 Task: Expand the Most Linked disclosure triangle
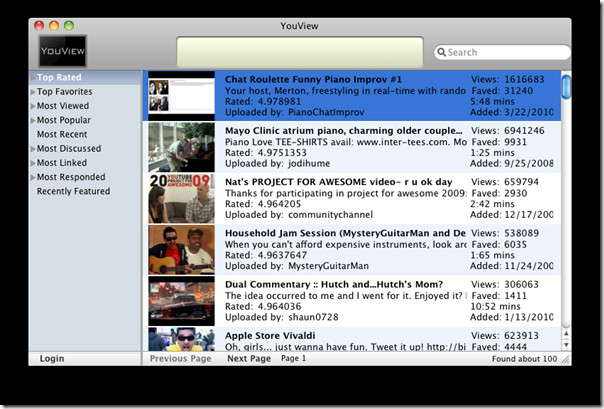(33, 163)
